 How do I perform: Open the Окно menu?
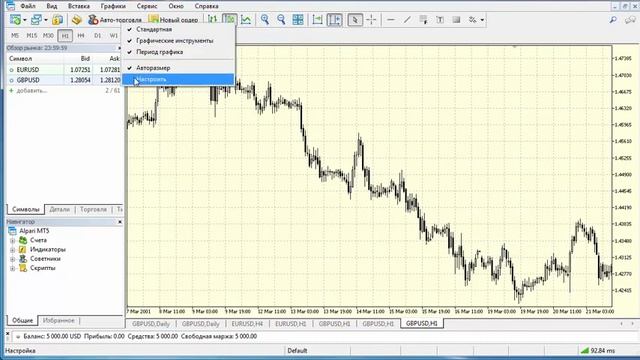(x=176, y=6)
